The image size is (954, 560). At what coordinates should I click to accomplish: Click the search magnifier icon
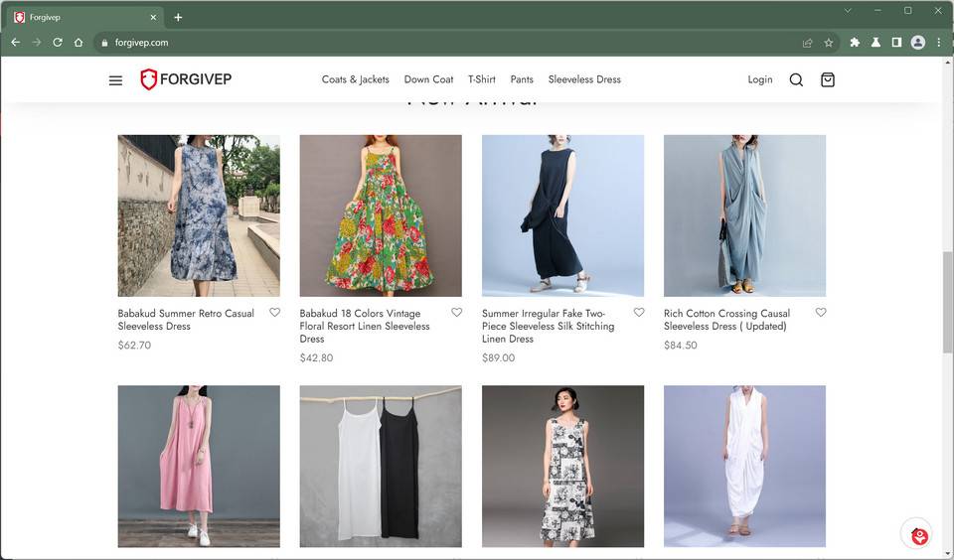tap(796, 80)
